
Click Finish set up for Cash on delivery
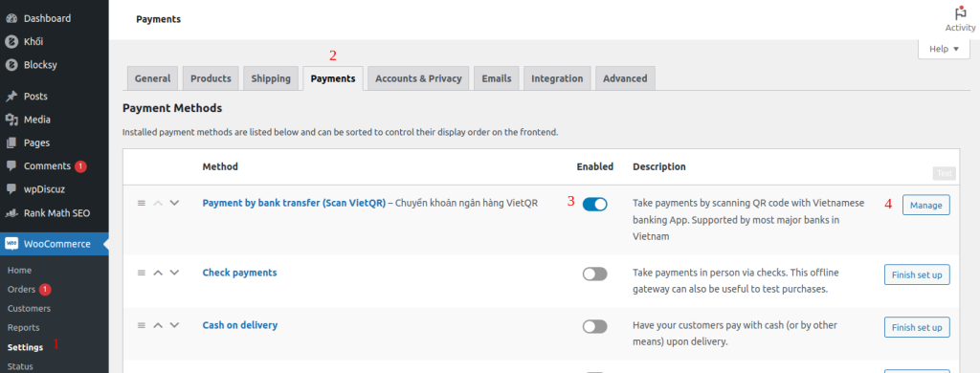tap(917, 327)
